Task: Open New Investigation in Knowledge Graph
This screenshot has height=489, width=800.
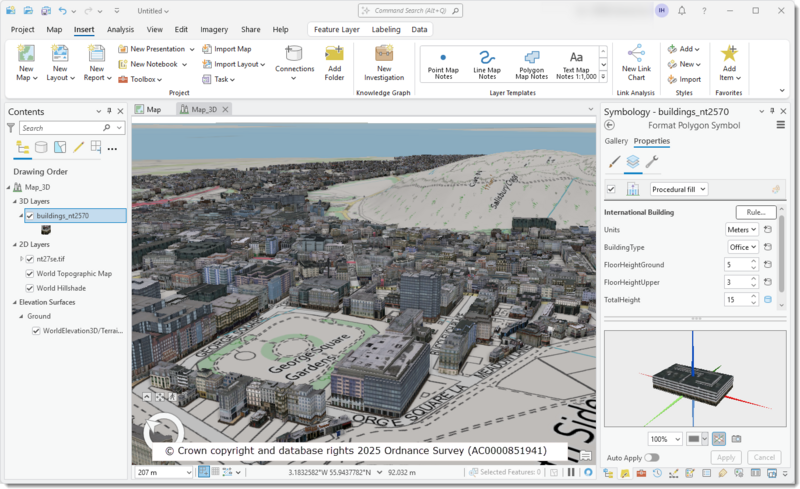Action: pos(384,62)
